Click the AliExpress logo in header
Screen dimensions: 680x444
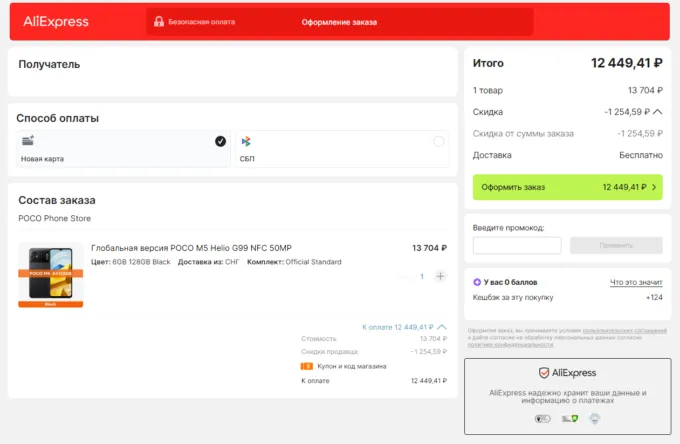56,21
